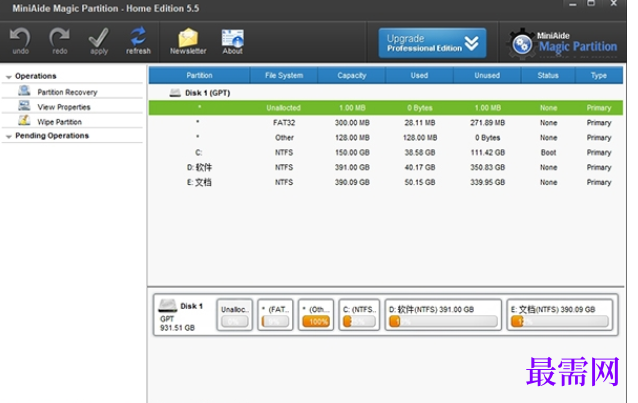Open the Newsletter envelope icon
The image size is (638, 403).
[x=188, y=37]
